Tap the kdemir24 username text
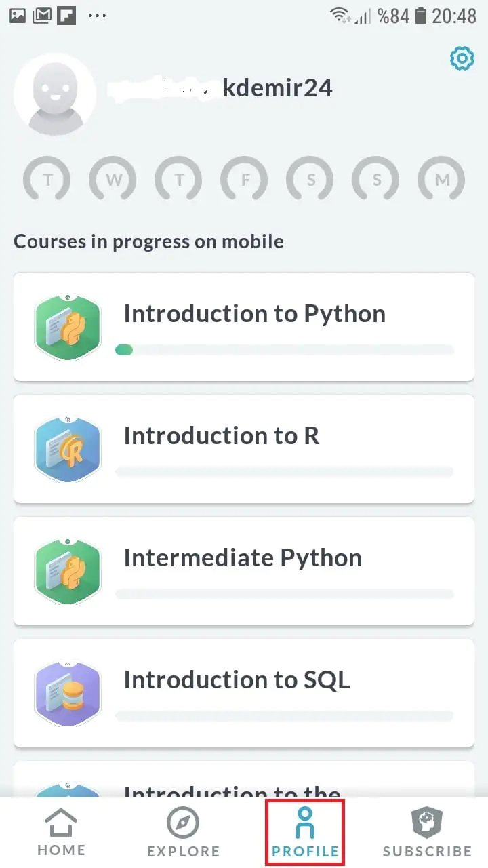The image size is (488, 868). coord(277,88)
